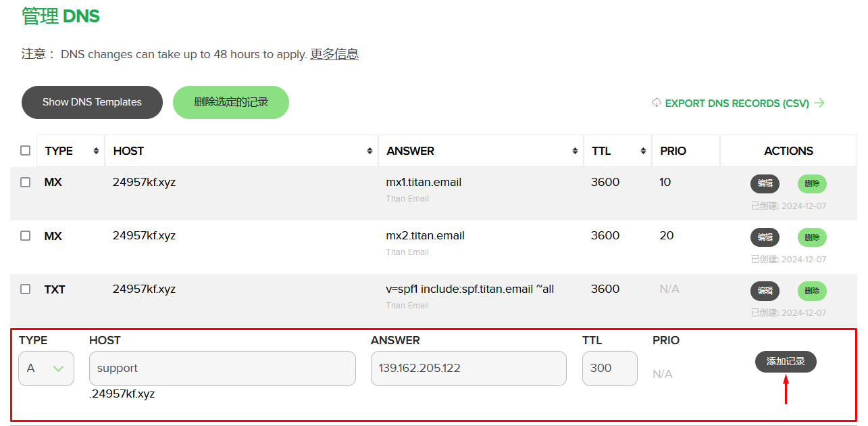Click 删除 on the TXT SPF record
This screenshot has height=426, width=868.
811,291
